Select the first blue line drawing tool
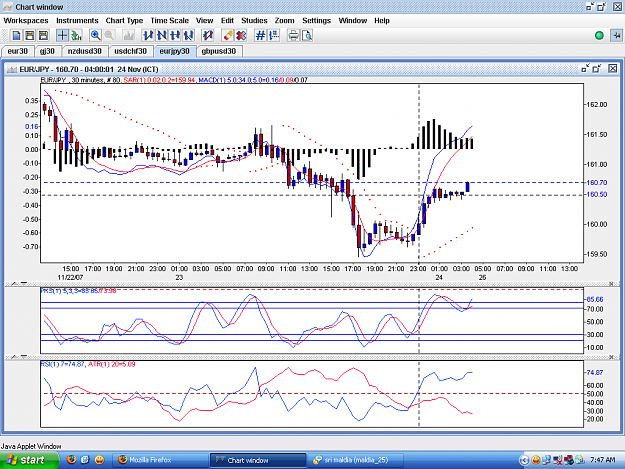 pos(148,36)
